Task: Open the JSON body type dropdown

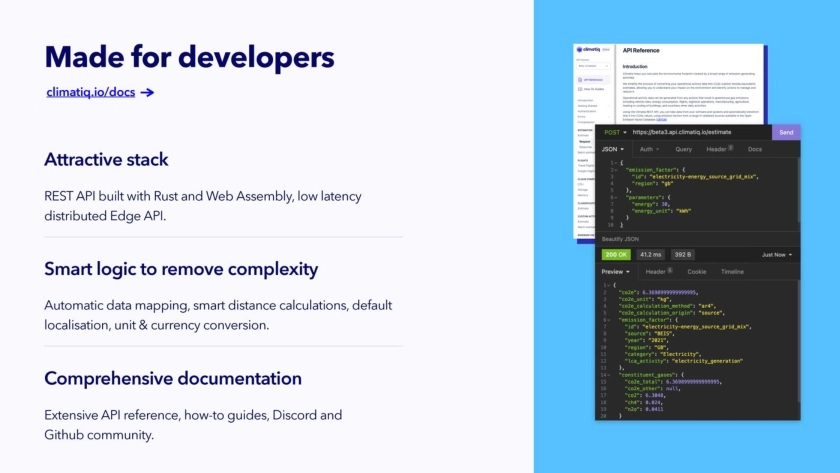Action: tap(612, 149)
